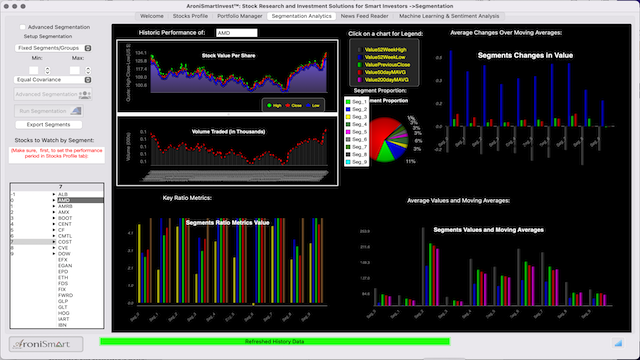Select the Seg_1 green legend swatch

(348, 102)
